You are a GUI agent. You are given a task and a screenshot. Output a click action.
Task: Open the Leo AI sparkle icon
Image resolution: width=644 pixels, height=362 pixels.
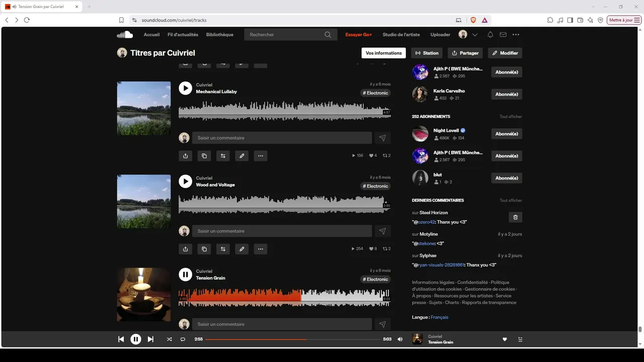[x=590, y=20]
